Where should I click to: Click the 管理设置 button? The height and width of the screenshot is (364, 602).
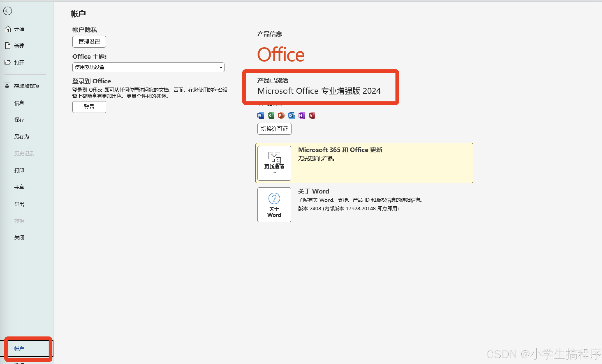[x=89, y=42]
